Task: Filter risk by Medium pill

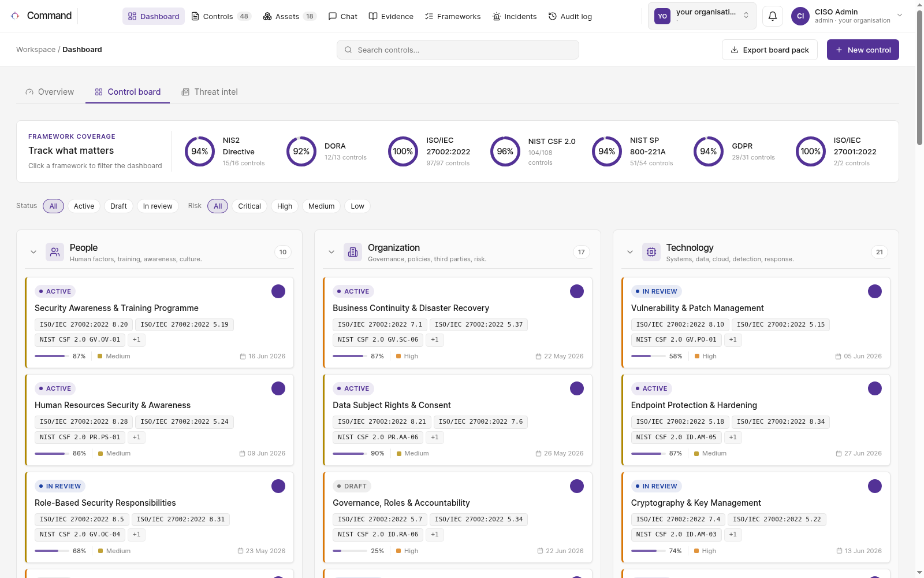Action: pyautogui.click(x=321, y=206)
